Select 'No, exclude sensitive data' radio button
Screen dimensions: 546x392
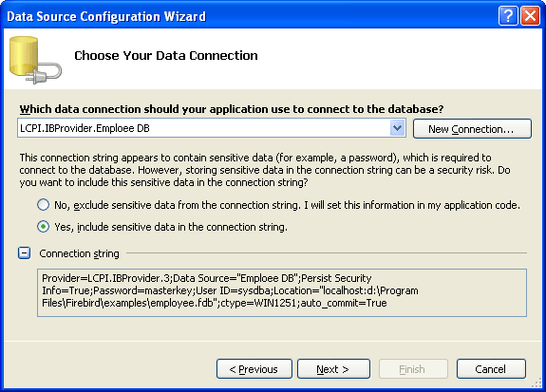43,205
